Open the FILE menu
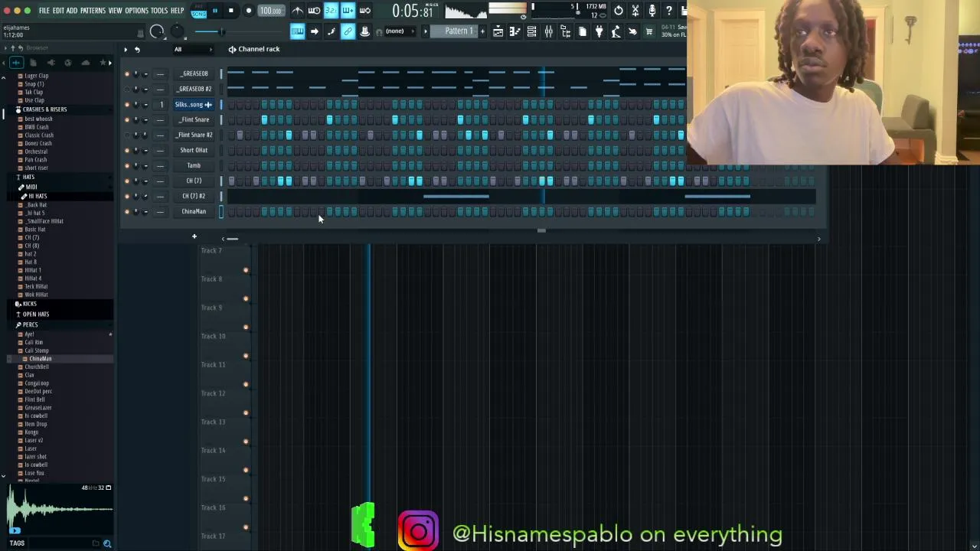Viewport: 980px width, 551px height. 44,11
